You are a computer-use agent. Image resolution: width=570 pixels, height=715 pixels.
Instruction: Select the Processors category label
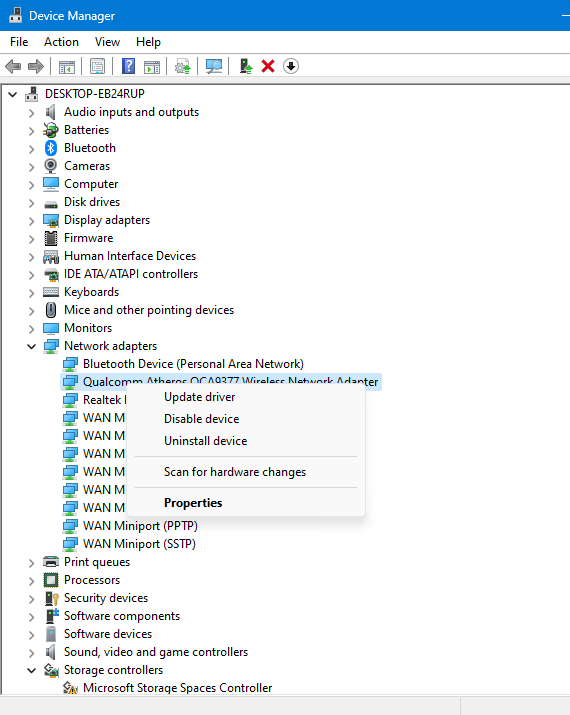tap(92, 580)
